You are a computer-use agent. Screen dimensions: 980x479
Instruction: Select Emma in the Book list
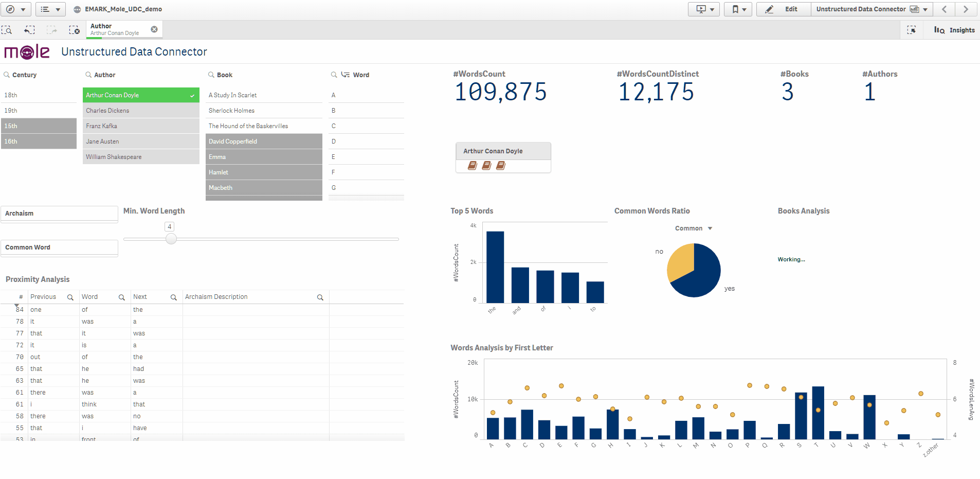264,157
